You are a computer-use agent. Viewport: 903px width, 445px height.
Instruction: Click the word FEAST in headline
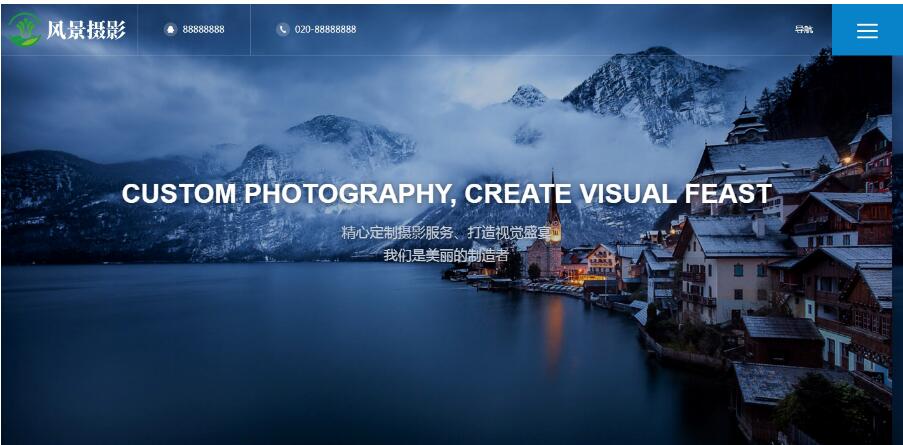pos(728,193)
